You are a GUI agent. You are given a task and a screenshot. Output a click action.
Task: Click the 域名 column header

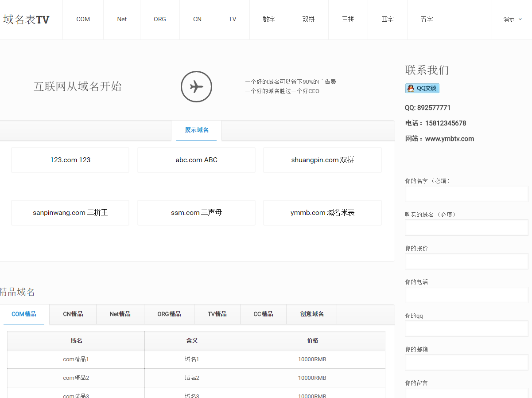pyautogui.click(x=76, y=341)
